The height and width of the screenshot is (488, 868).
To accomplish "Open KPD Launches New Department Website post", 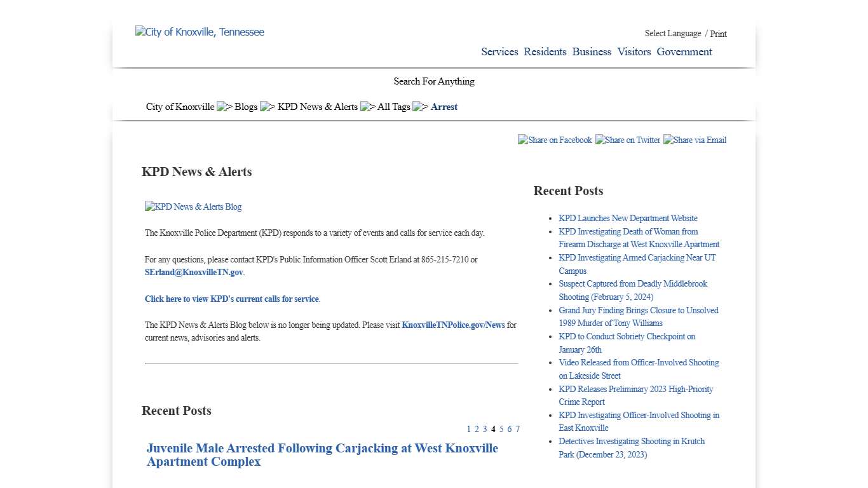I will point(628,218).
